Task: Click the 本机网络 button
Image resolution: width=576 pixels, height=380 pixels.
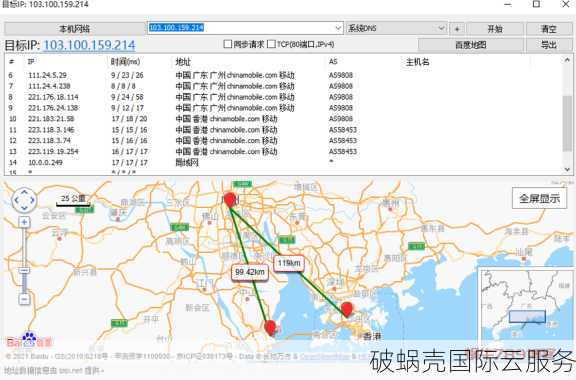Action: 75,29
